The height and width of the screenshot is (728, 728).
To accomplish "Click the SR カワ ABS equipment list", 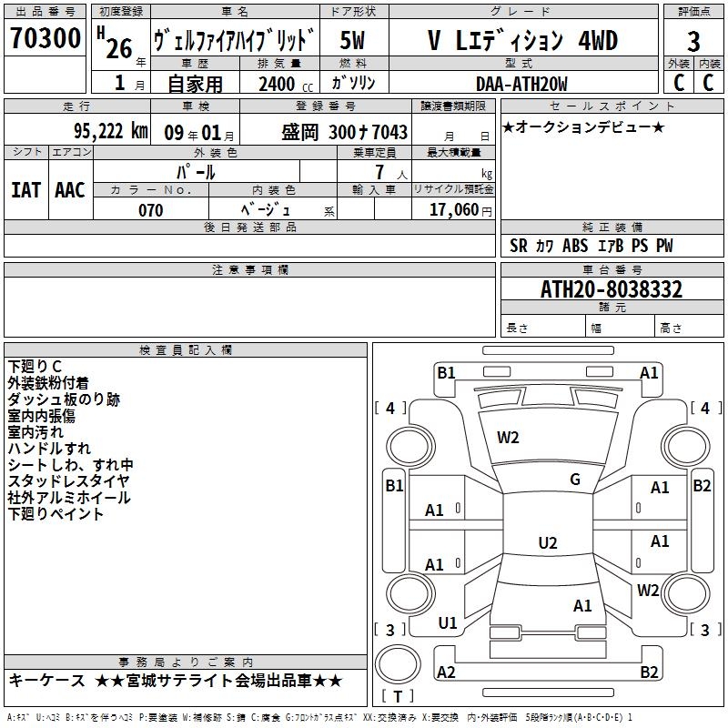I will 591,246.
